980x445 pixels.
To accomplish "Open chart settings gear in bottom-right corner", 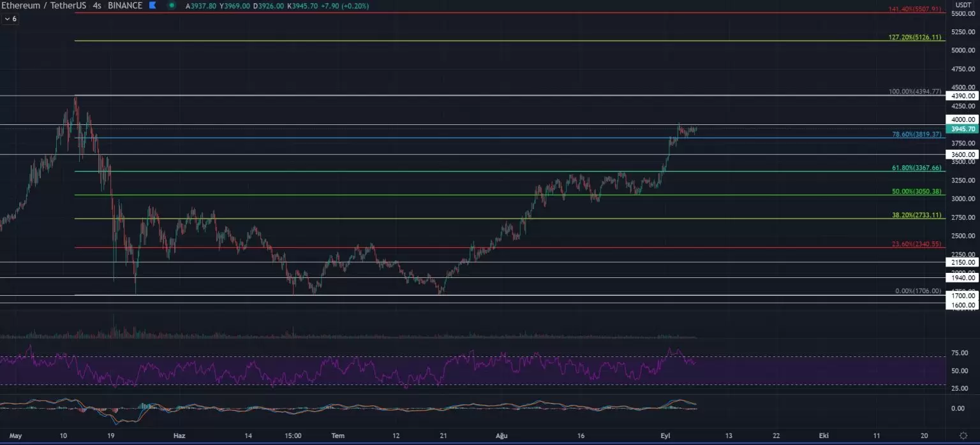I will (x=963, y=436).
